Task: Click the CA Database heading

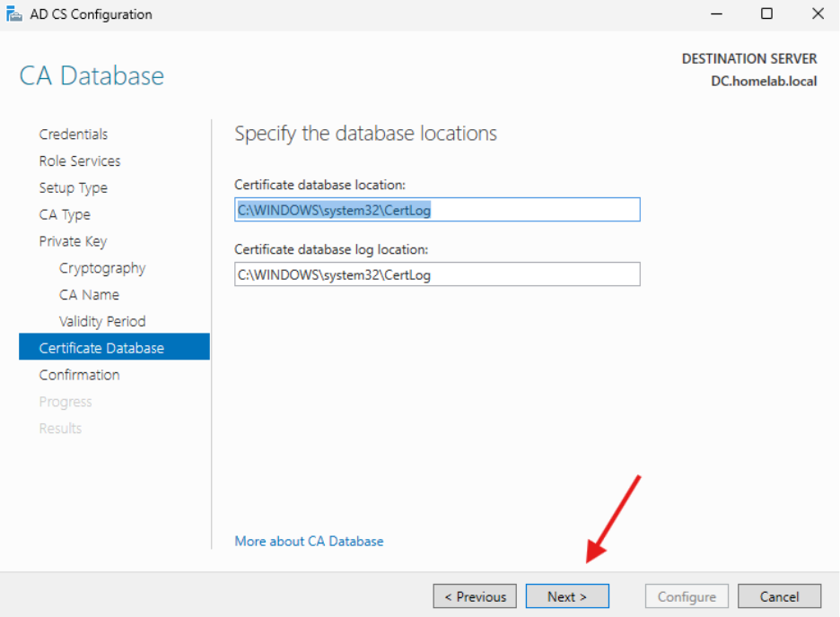Action: click(x=91, y=75)
